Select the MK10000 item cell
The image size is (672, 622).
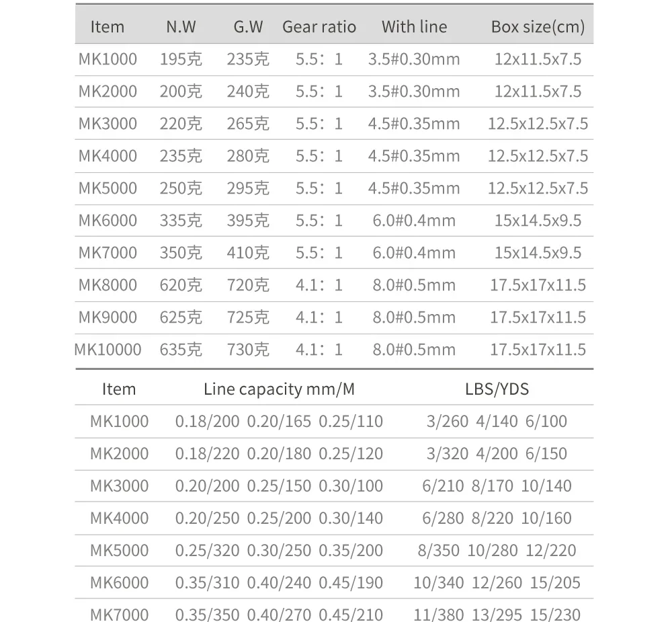108,350
